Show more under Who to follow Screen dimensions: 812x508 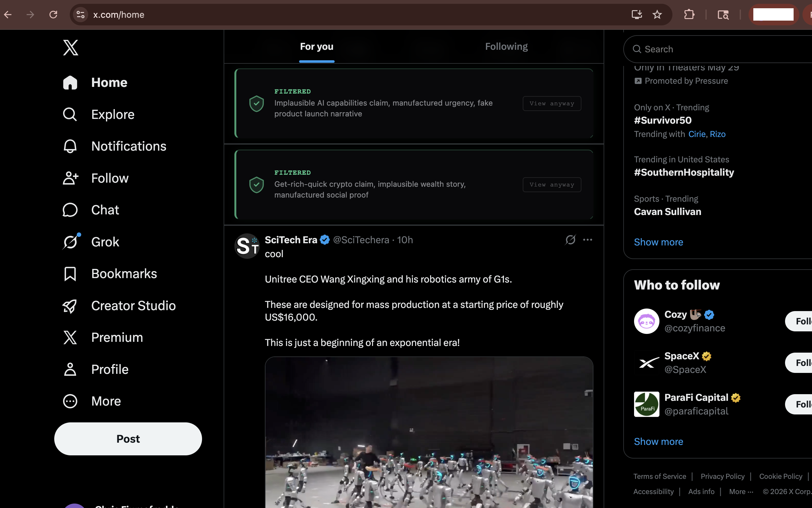point(658,441)
